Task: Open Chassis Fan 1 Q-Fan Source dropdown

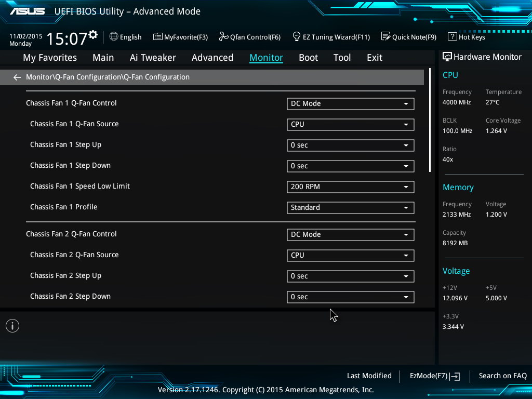Action: click(x=350, y=125)
